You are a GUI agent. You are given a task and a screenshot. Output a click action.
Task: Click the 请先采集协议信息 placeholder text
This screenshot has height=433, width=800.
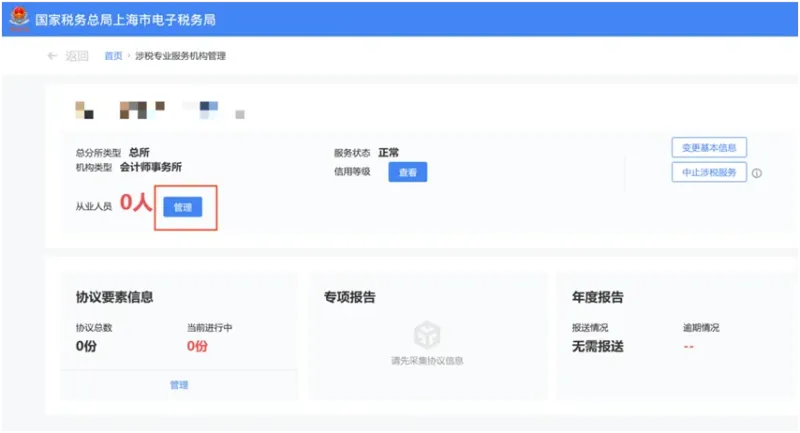[x=427, y=361]
